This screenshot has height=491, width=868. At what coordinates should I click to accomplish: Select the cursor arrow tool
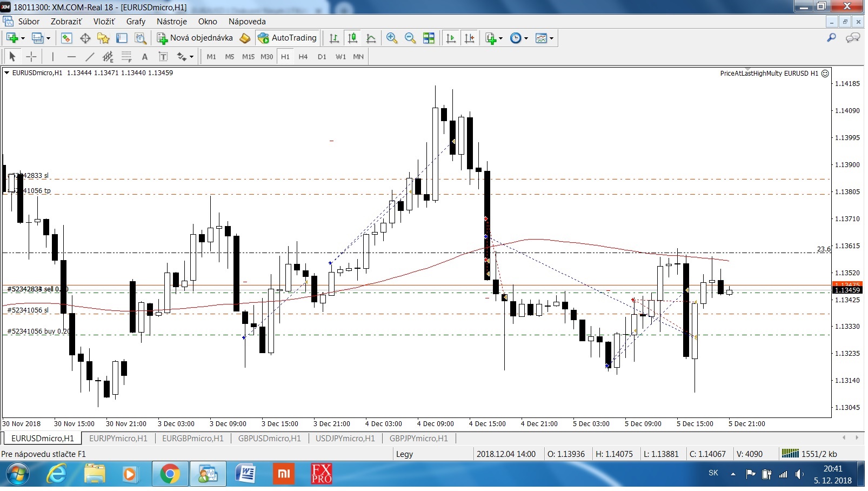pos(12,56)
